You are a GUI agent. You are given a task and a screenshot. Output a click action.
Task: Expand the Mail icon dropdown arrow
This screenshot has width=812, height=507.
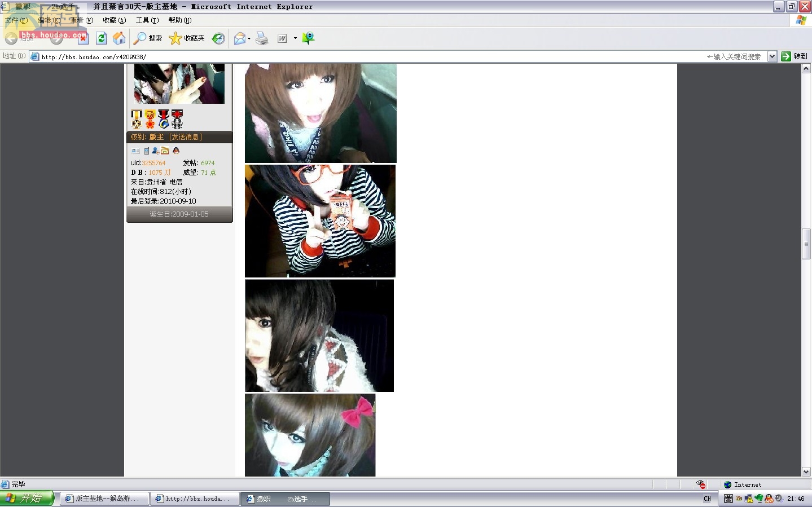249,38
